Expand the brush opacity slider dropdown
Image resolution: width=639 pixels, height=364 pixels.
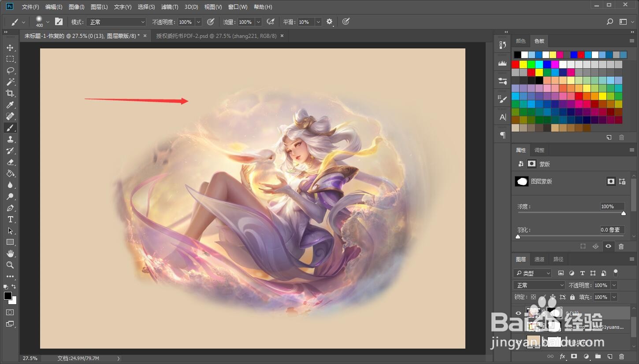pyautogui.click(x=198, y=22)
